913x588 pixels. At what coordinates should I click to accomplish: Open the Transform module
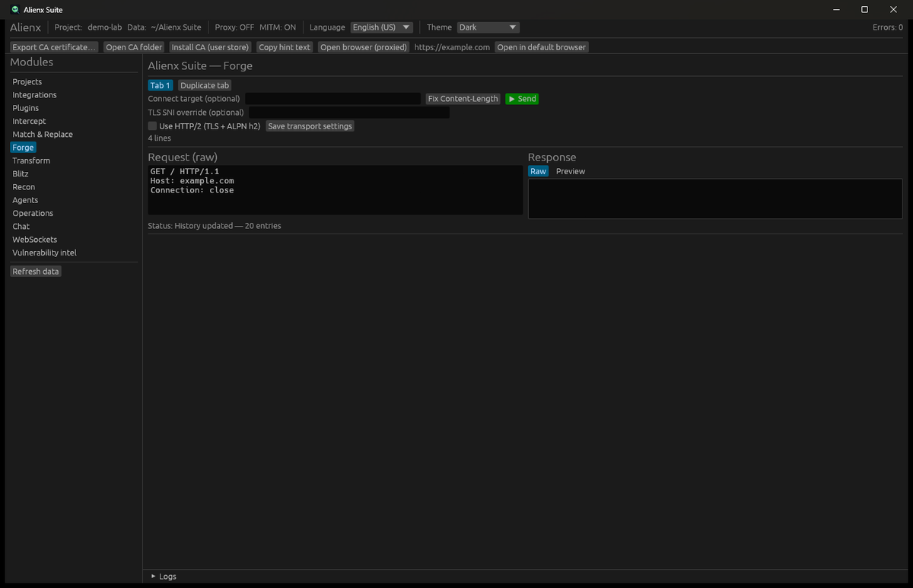(x=31, y=161)
